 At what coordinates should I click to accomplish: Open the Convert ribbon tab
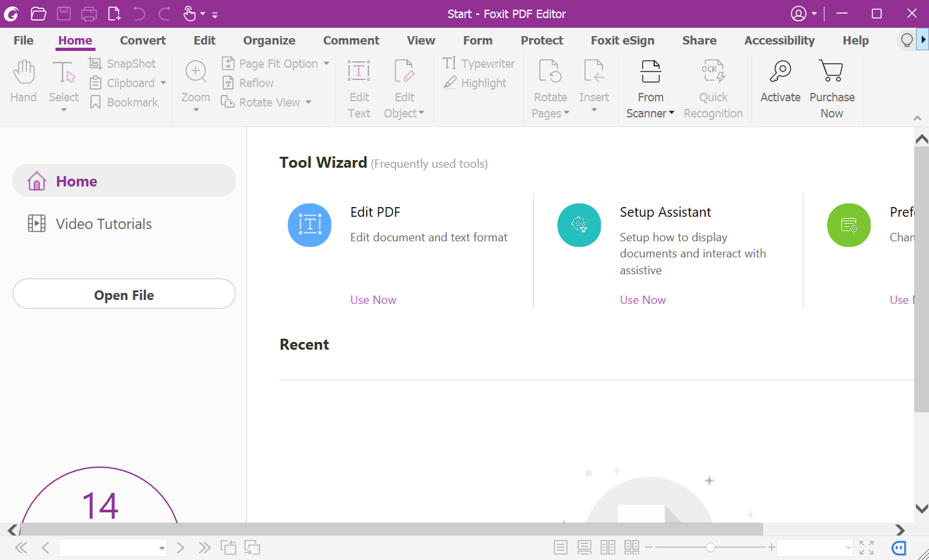[x=143, y=40]
